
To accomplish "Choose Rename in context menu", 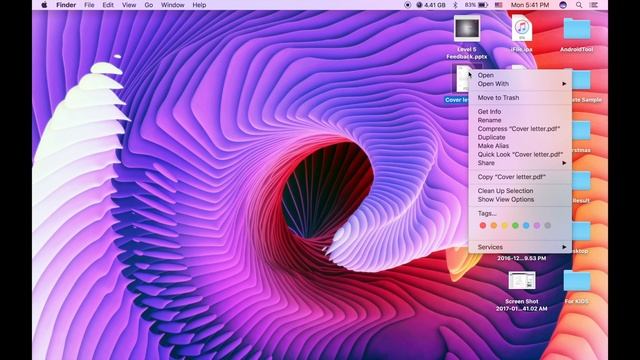I will click(x=520, y=120).
